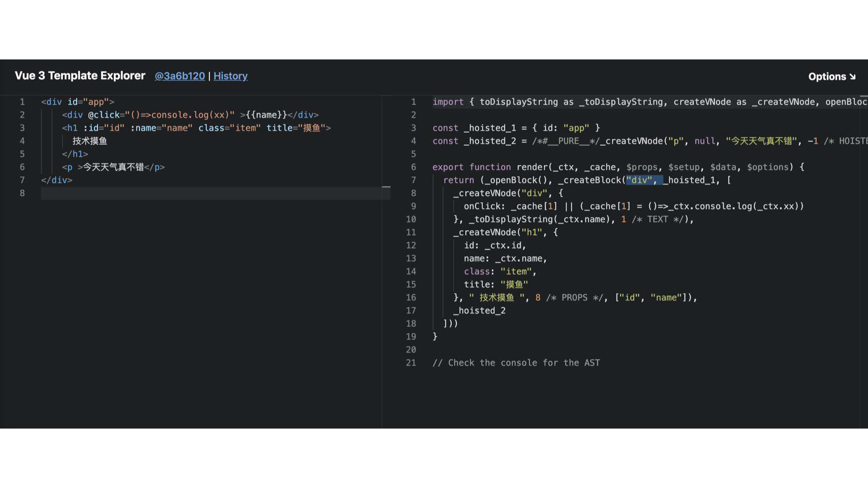This screenshot has width=868, height=488.
Task: Click the _createVNode("div" line 8 in output
Action: coord(509,193)
